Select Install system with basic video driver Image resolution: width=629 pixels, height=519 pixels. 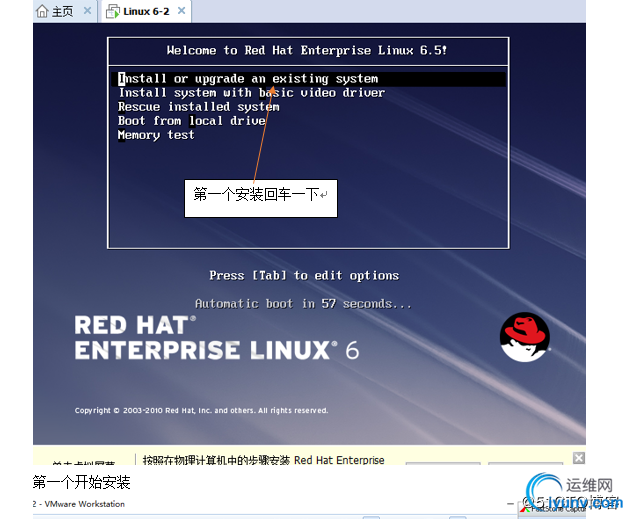pos(252,93)
